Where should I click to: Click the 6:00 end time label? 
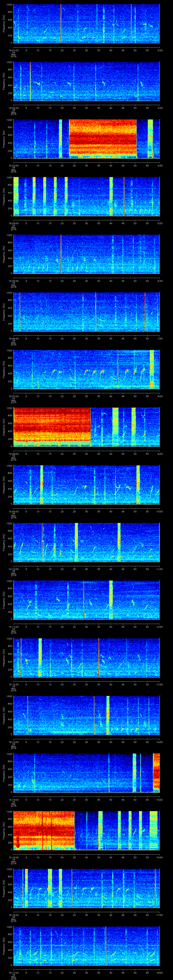point(160,281)
